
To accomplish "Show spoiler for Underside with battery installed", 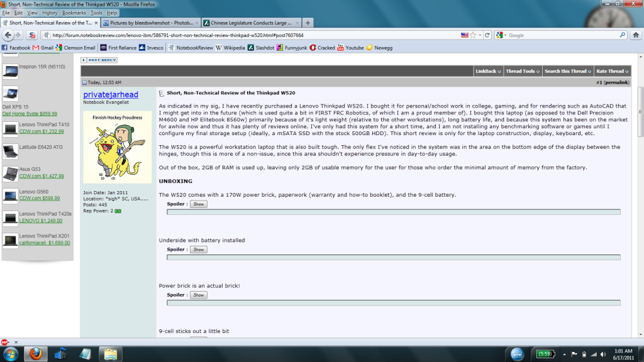I will click(198, 250).
